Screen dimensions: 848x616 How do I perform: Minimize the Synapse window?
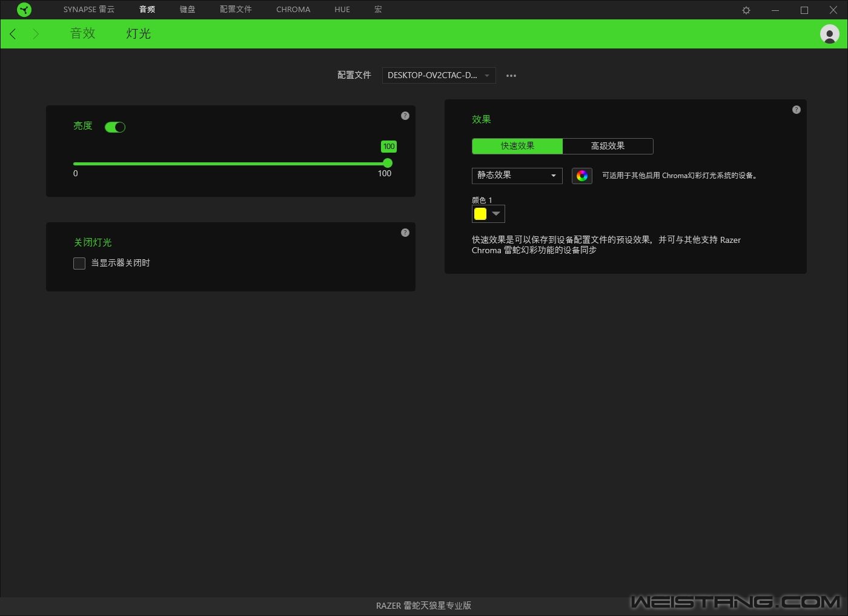775,10
